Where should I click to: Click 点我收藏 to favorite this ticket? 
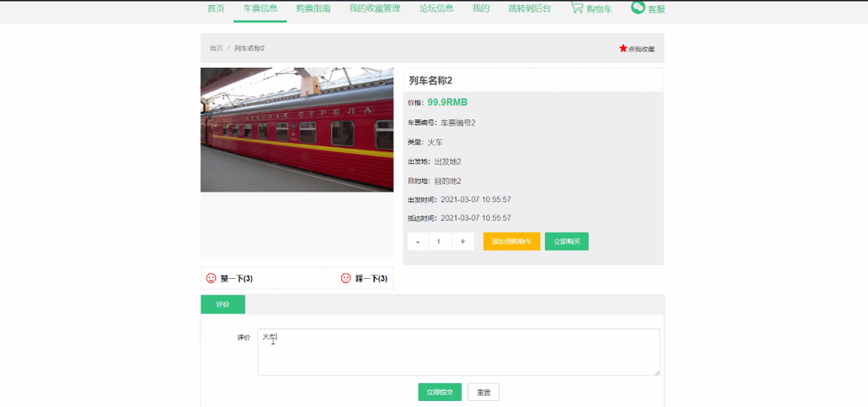(641, 48)
